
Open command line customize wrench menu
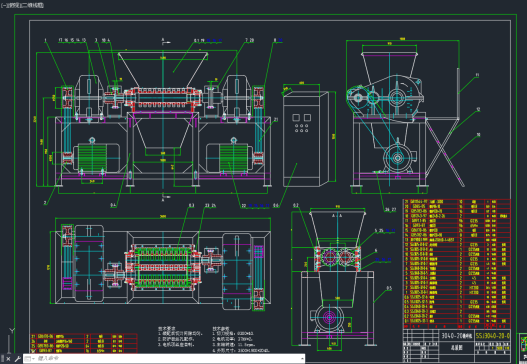point(17,359)
